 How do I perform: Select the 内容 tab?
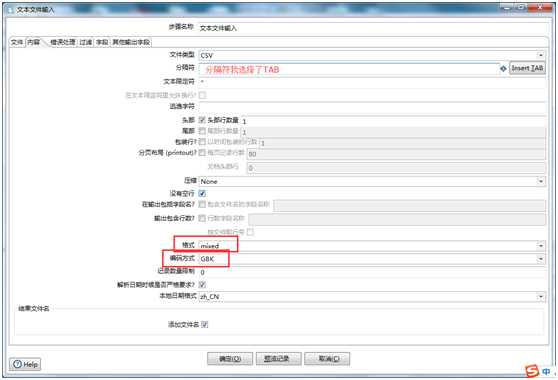click(34, 42)
